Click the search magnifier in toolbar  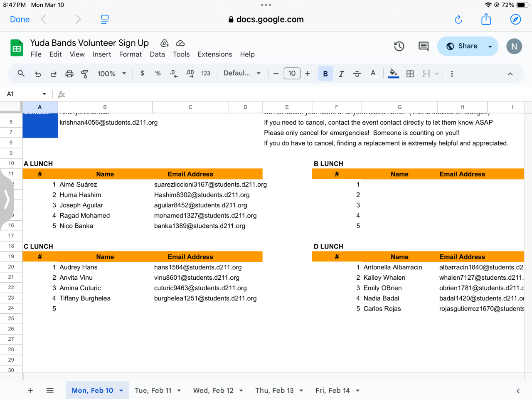click(21, 74)
